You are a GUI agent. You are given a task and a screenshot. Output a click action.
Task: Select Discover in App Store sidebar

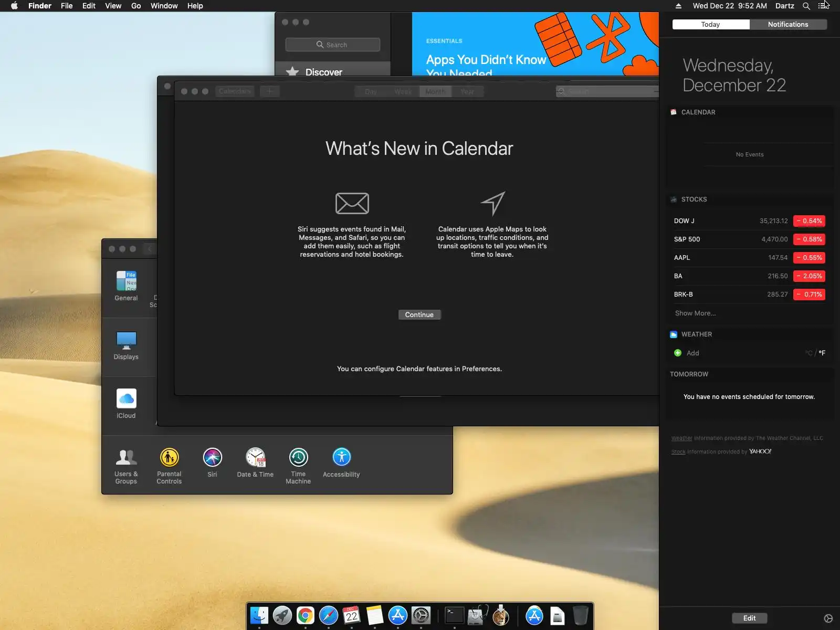pos(333,72)
